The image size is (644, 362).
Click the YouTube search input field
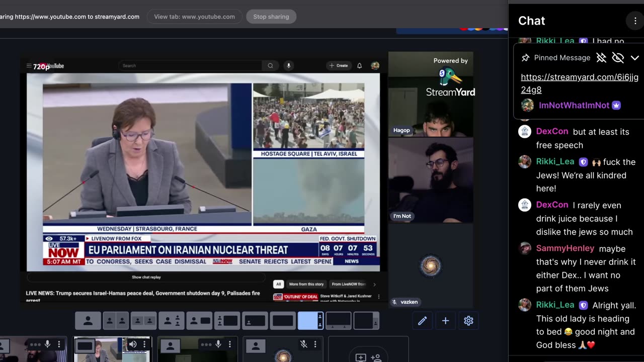click(x=190, y=65)
